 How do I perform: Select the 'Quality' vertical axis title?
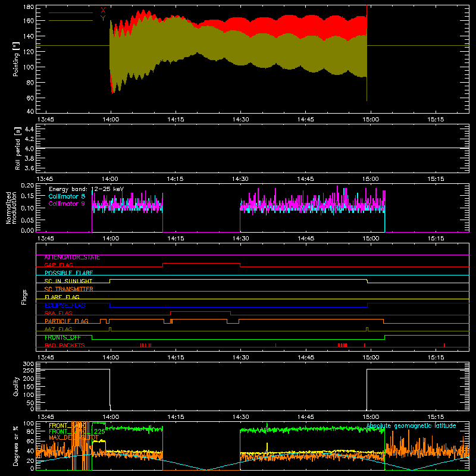click(x=16, y=386)
